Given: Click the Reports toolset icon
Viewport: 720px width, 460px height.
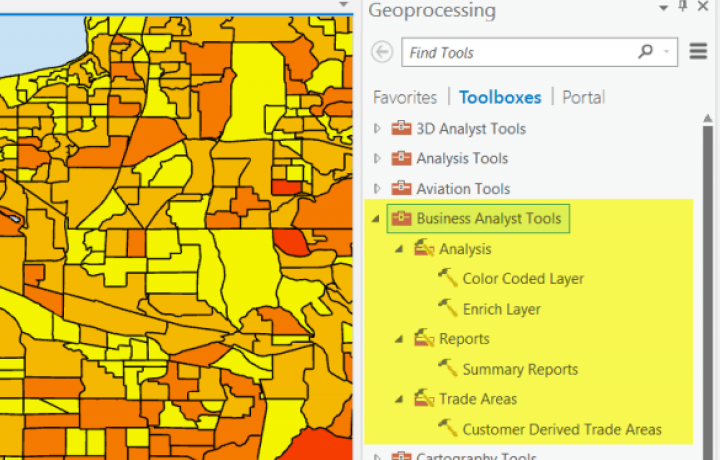Looking at the screenshot, I should click(x=424, y=338).
